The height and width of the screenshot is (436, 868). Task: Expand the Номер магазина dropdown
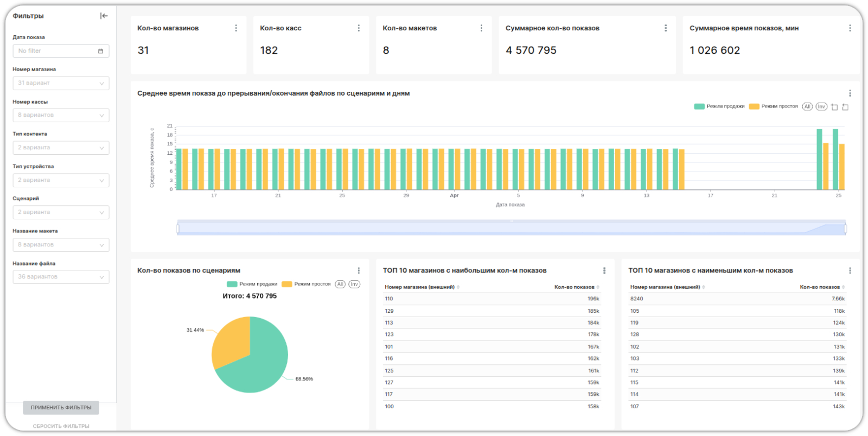(61, 83)
